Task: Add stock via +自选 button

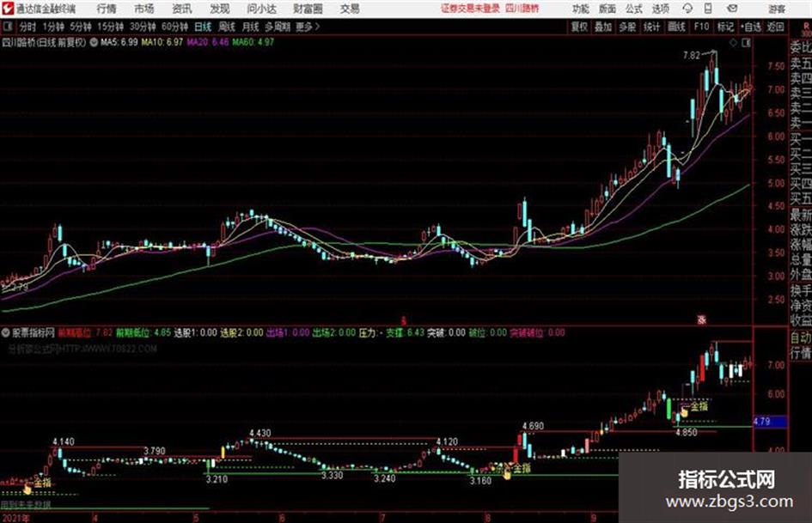Action: 750,27
